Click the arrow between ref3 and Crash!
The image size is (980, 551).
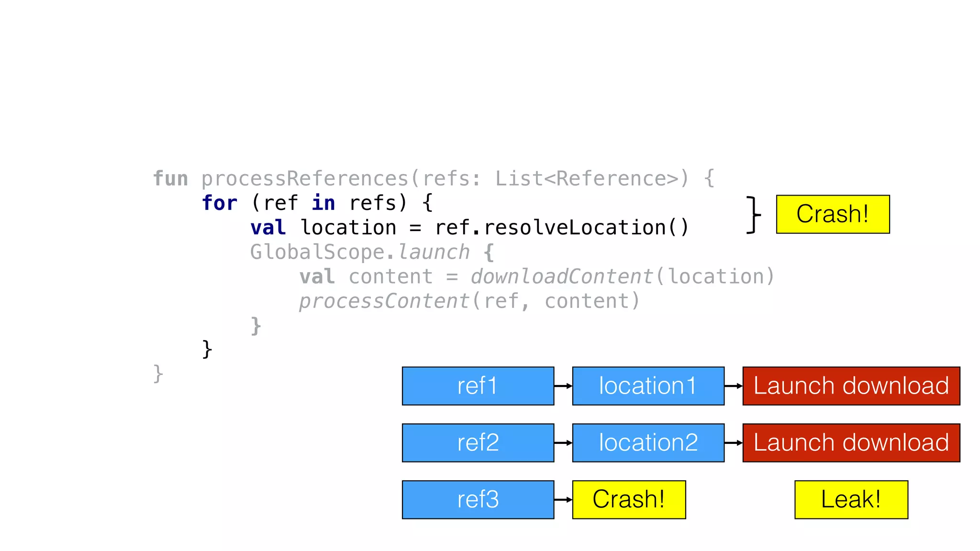pos(563,500)
